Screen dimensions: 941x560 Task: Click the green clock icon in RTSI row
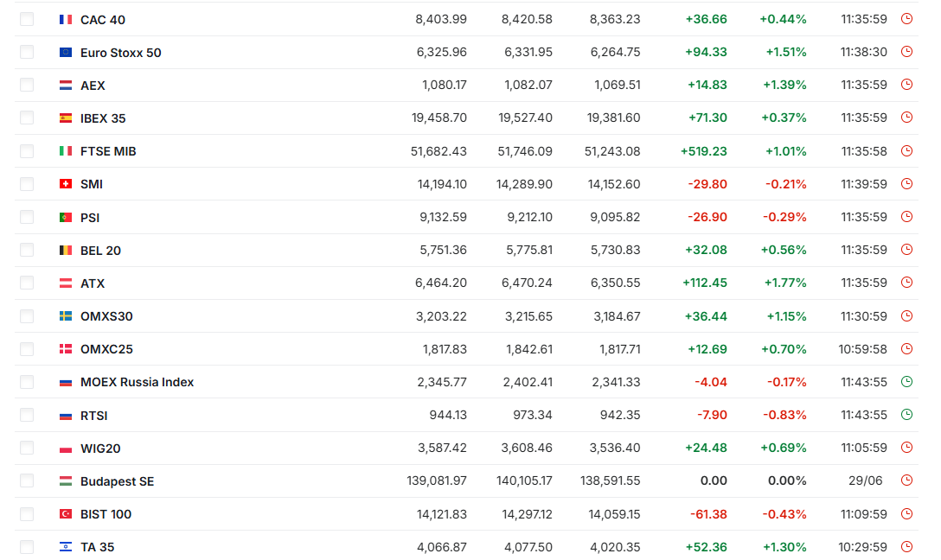coord(906,414)
